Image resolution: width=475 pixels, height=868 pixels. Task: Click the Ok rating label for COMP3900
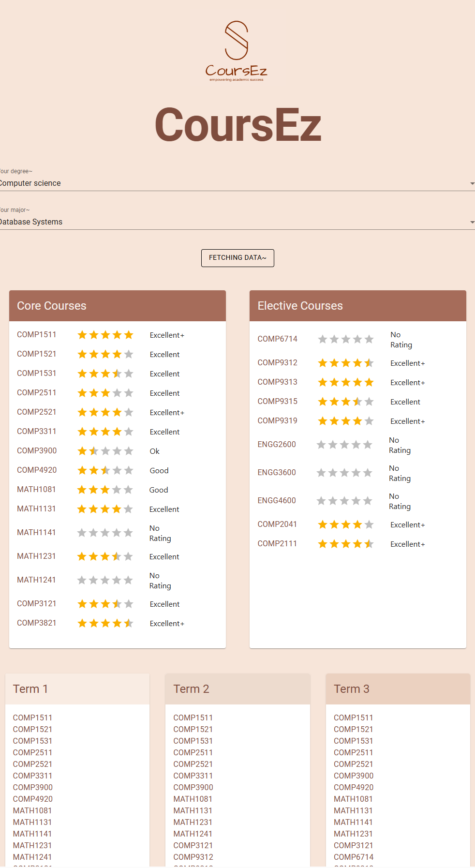click(x=155, y=451)
